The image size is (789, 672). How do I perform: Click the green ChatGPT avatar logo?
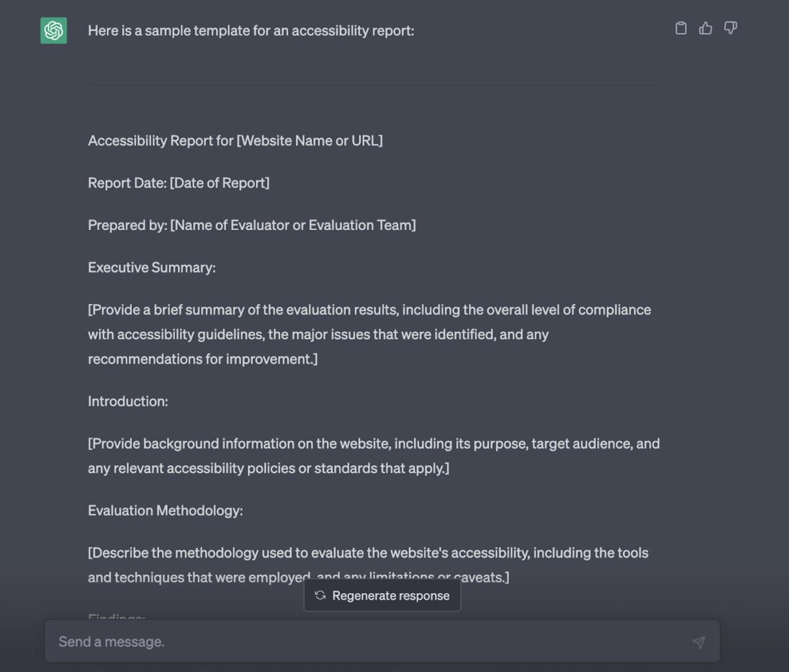54,30
